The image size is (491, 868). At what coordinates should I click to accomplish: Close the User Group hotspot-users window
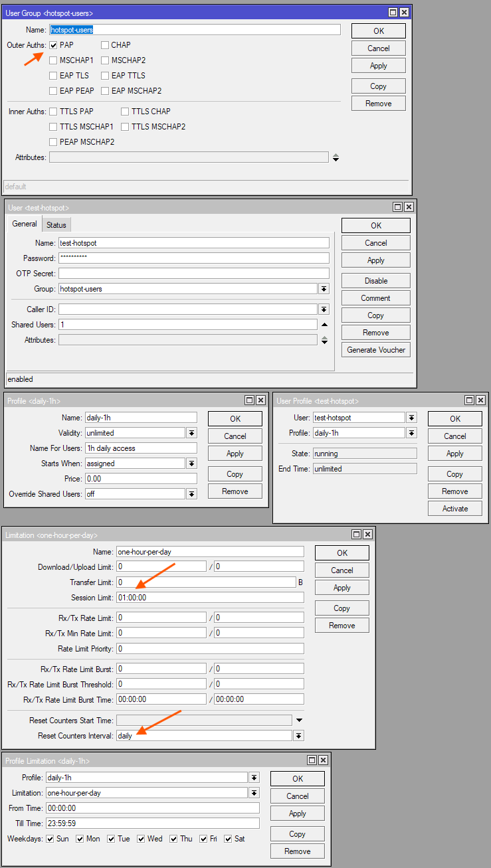click(x=403, y=13)
